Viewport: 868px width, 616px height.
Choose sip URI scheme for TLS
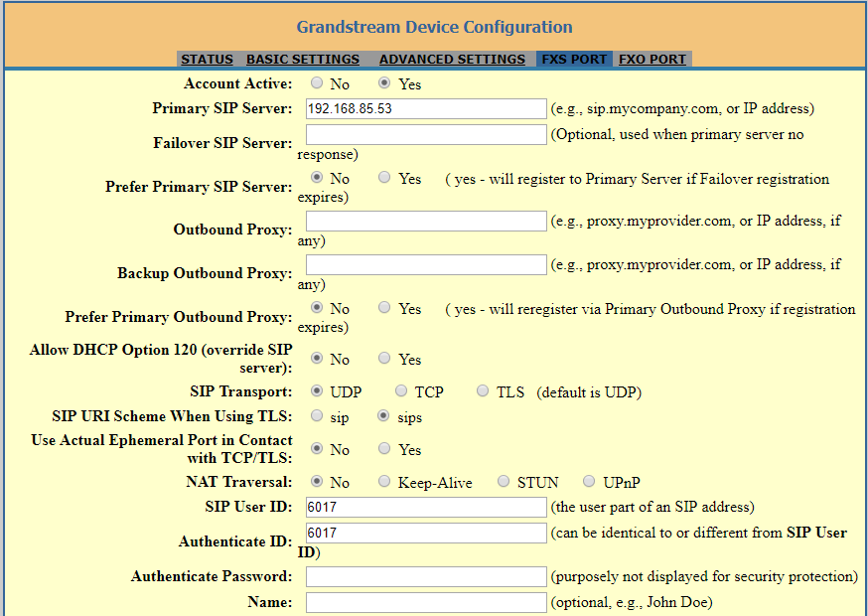pos(317,415)
